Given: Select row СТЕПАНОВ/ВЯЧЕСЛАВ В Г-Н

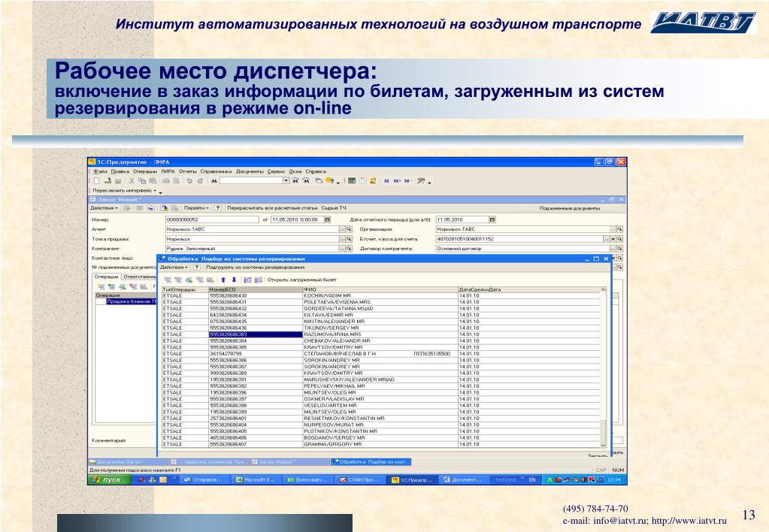Looking at the screenshot, I should (380, 353).
